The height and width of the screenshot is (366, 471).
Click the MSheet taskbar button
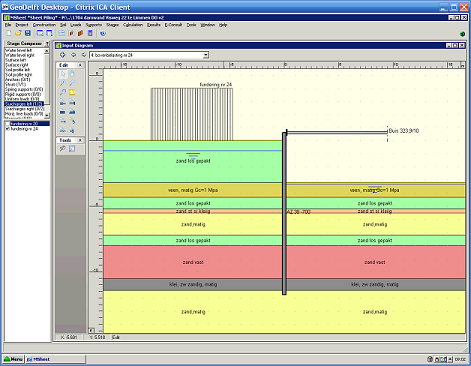[55, 359]
